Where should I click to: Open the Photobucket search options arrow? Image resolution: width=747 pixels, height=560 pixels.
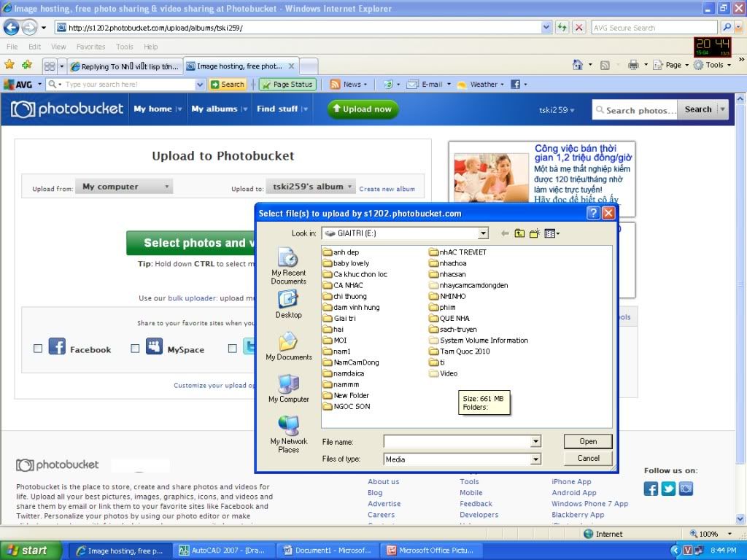click(x=723, y=109)
